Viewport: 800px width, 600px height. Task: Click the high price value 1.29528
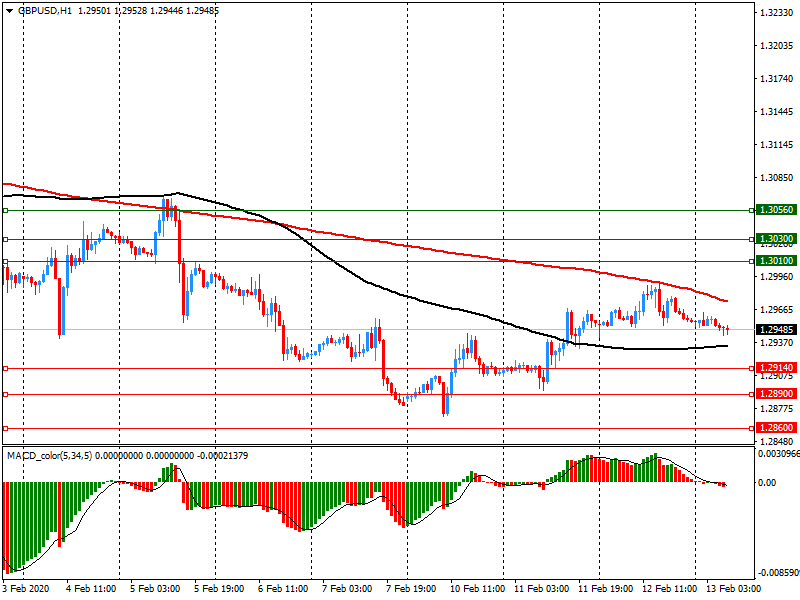tap(130, 11)
